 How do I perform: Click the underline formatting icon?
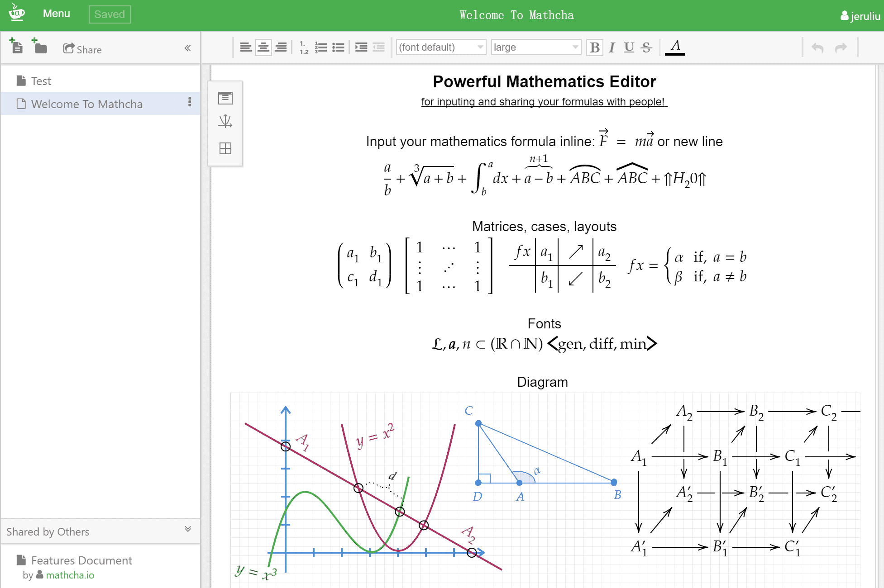[x=627, y=47]
